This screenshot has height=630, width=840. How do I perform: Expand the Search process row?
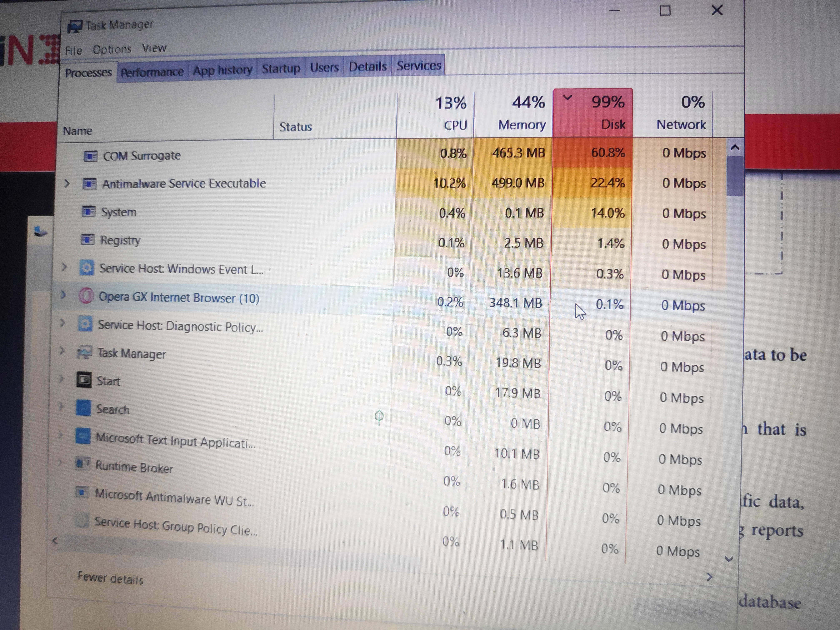coord(61,406)
